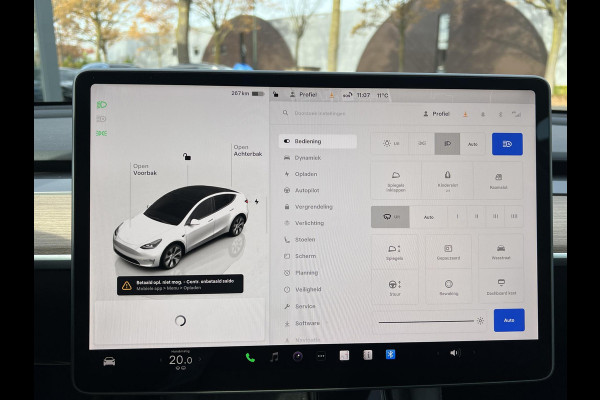Screen dimensions: 600x400
Task: Tap the search magnifier icon
Action: pos(285,113)
